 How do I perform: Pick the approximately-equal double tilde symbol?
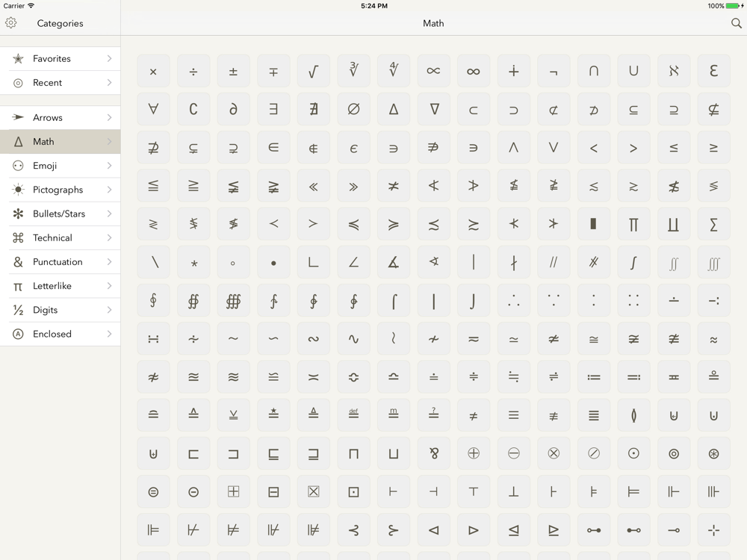tap(713, 338)
